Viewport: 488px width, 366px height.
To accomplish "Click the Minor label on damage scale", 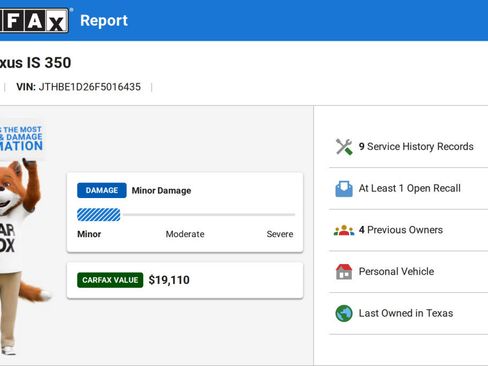I will coord(89,234).
